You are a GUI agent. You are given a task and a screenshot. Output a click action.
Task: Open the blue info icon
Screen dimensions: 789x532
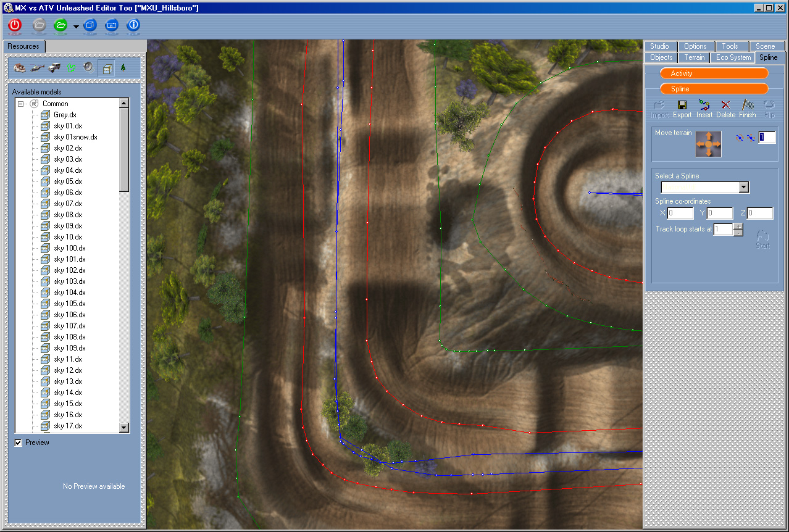[x=133, y=25]
